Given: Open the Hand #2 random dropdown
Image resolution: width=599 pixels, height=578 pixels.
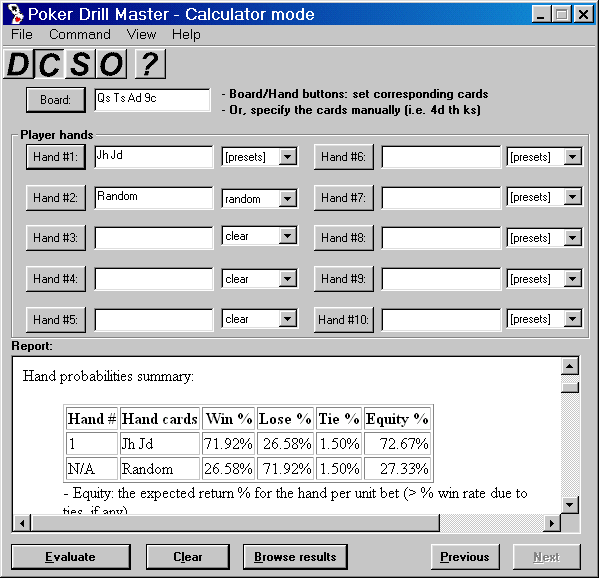Looking at the screenshot, I should (260, 199).
